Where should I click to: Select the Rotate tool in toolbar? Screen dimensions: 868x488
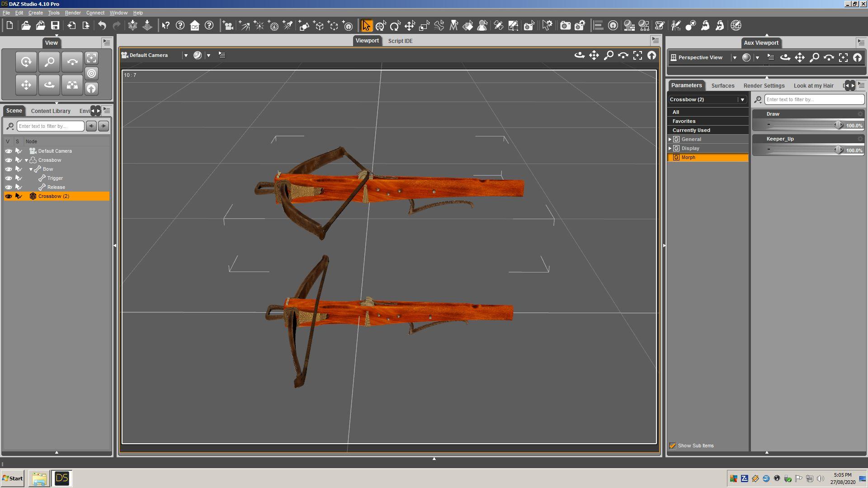tap(395, 26)
